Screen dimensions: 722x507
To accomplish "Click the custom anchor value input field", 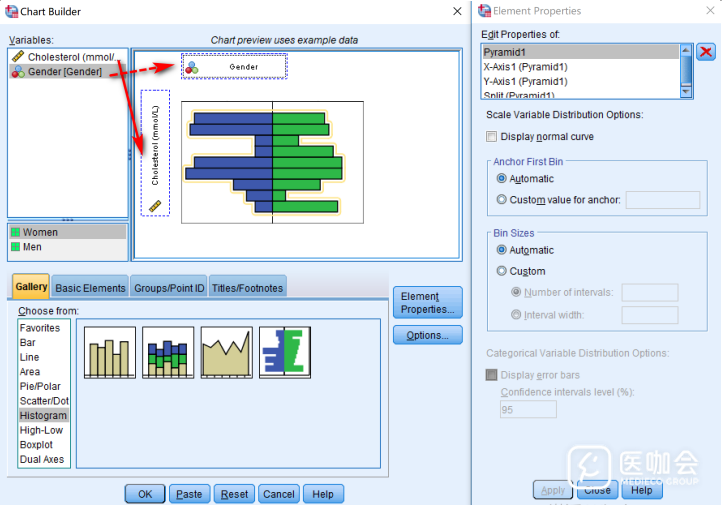I will pyautogui.click(x=662, y=200).
